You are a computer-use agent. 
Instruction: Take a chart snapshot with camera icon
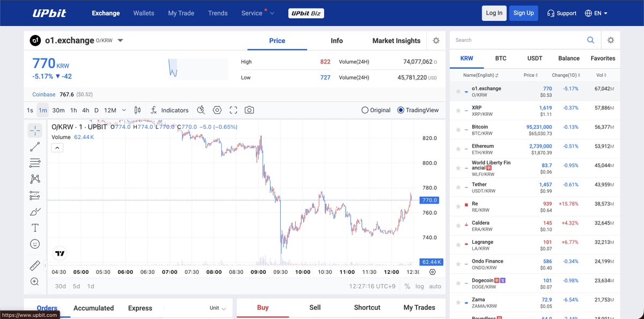point(250,110)
